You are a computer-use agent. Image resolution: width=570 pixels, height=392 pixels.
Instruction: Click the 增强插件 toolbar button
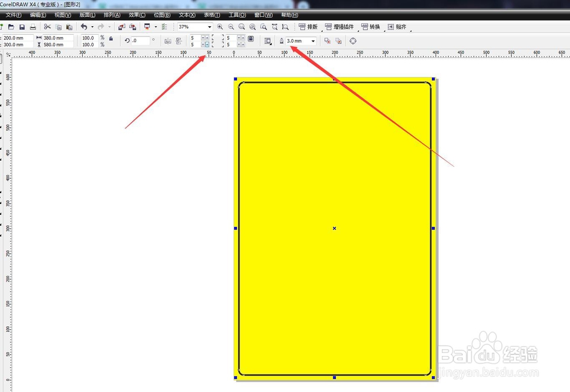click(x=340, y=27)
